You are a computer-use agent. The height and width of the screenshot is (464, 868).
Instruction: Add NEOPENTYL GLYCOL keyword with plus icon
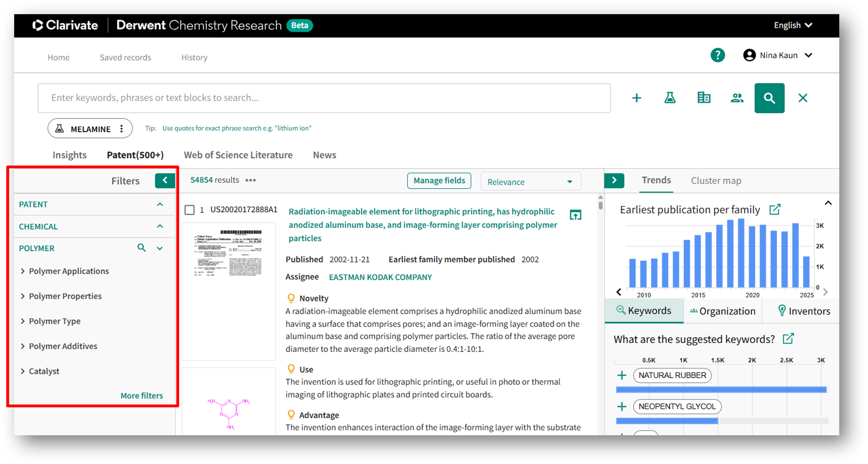[622, 406]
